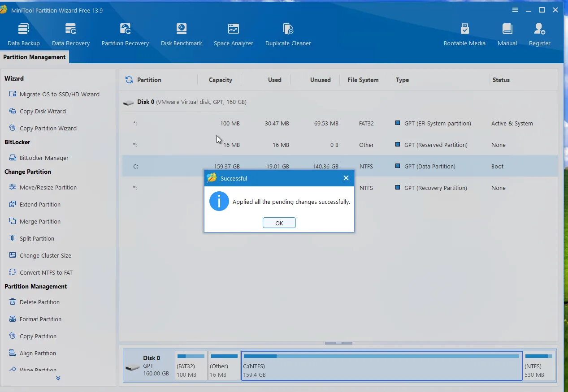Click the splitter handle above disk map
Image resolution: width=568 pixels, height=392 pixels.
tap(338, 343)
